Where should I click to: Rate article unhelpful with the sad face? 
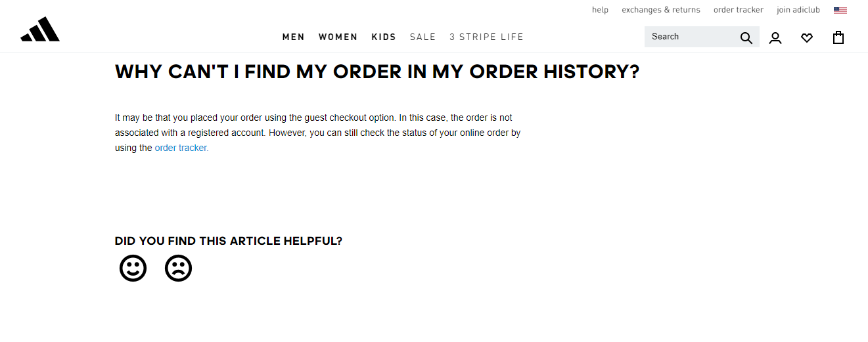pos(178,268)
